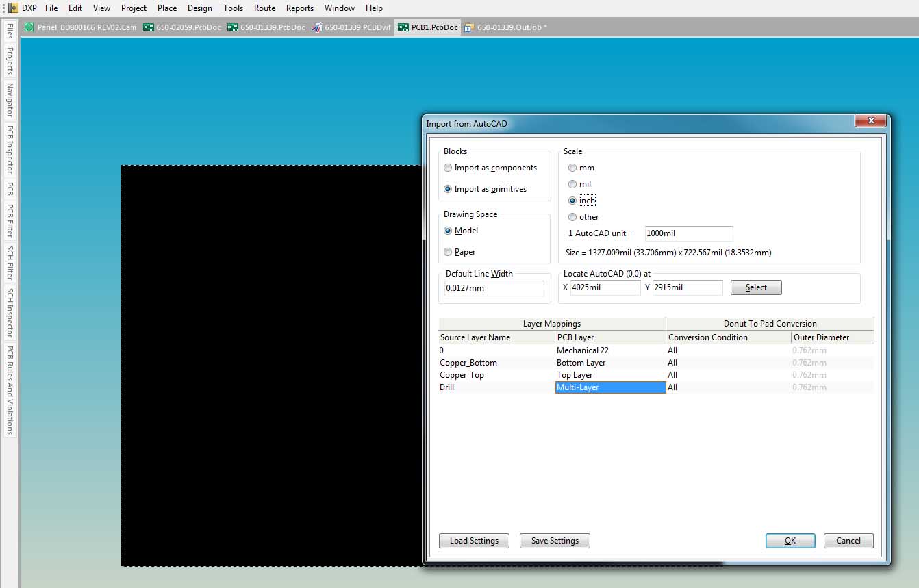Image resolution: width=919 pixels, height=588 pixels.
Task: Choose the mm scale option
Action: pyautogui.click(x=572, y=168)
